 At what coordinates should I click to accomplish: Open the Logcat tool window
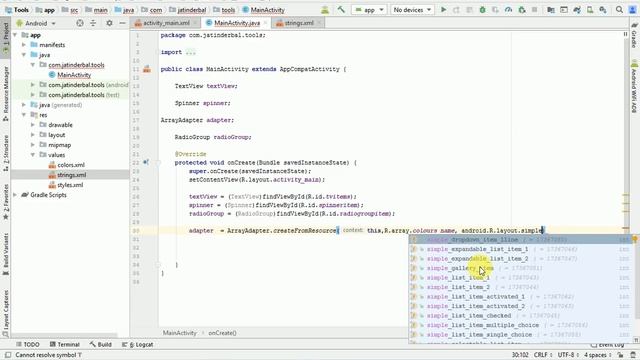[138, 344]
